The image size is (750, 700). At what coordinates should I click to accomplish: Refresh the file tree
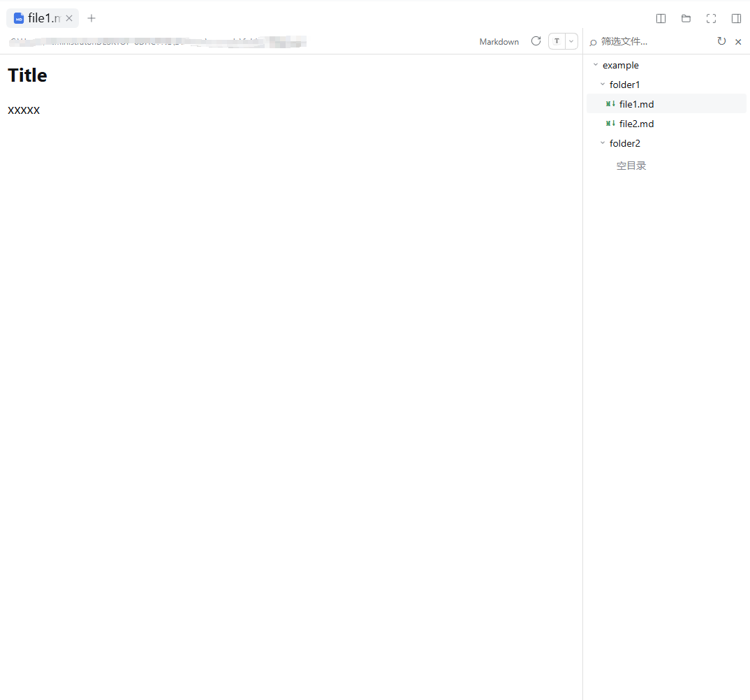coord(721,41)
